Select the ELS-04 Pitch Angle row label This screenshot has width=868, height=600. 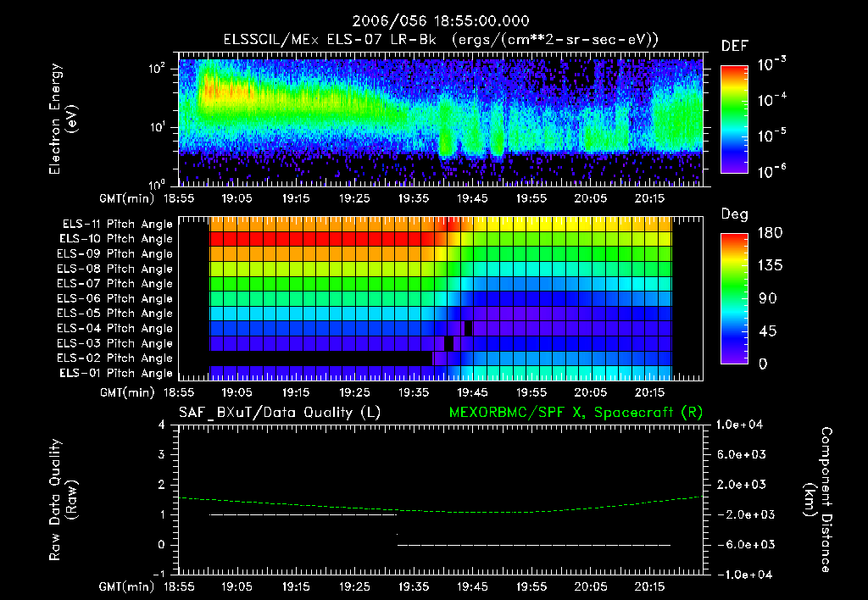pyautogui.click(x=115, y=328)
